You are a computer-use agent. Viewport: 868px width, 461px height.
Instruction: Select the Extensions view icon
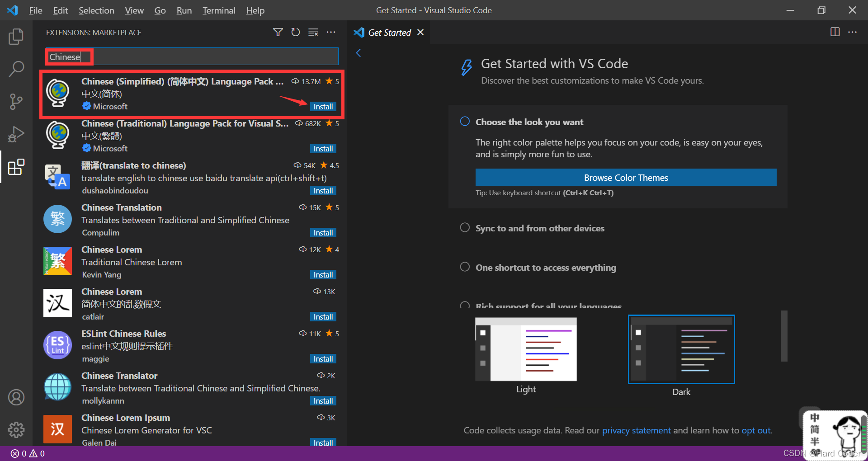point(16,167)
